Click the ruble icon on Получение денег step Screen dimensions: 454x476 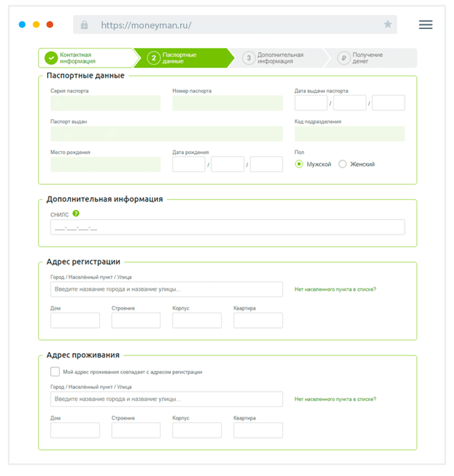click(x=343, y=58)
